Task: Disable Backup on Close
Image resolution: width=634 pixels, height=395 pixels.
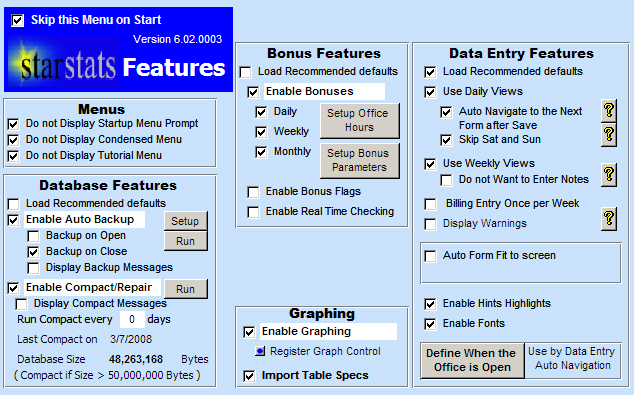Action: (33, 252)
